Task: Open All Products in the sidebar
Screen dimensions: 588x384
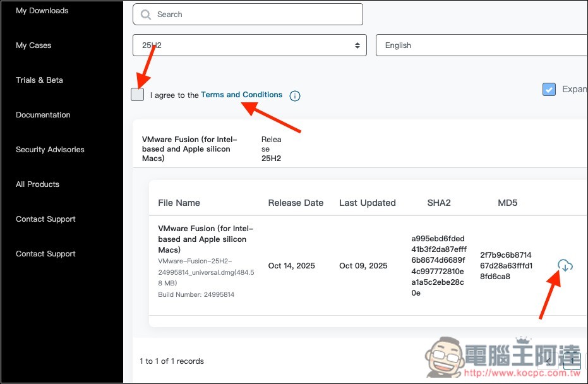Action: pos(37,184)
